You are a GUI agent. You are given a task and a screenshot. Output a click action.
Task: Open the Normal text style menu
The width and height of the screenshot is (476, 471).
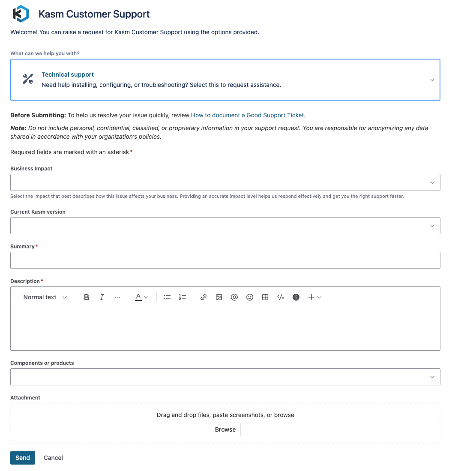[x=45, y=297]
